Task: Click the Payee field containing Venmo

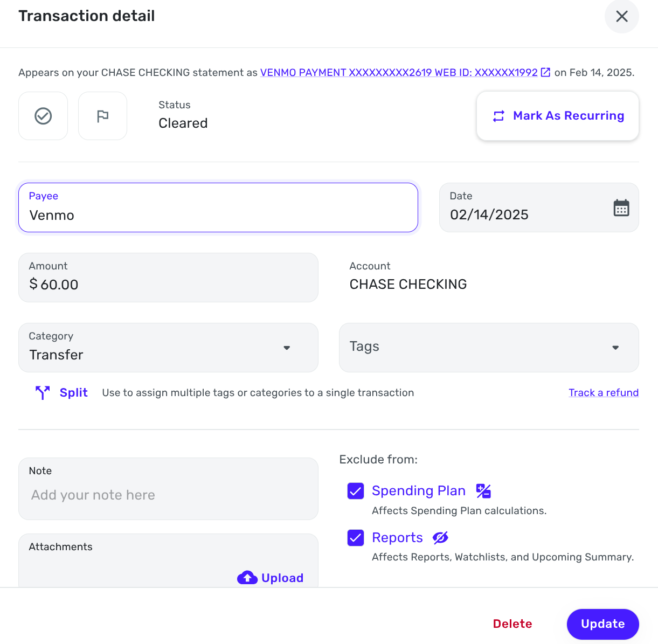Action: [x=218, y=207]
